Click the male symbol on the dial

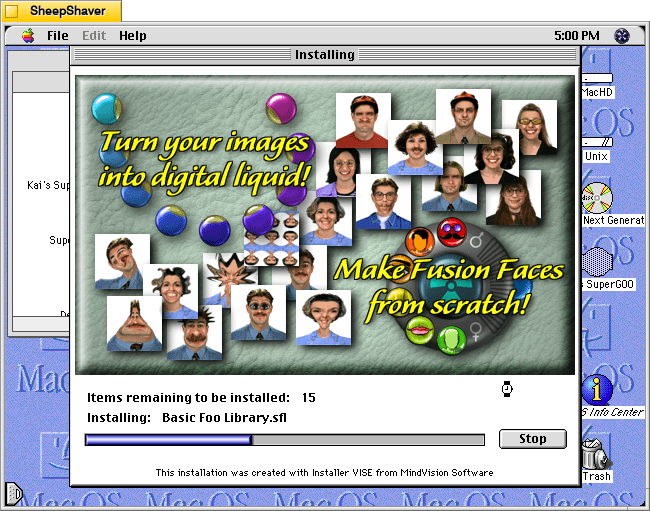pos(477,240)
